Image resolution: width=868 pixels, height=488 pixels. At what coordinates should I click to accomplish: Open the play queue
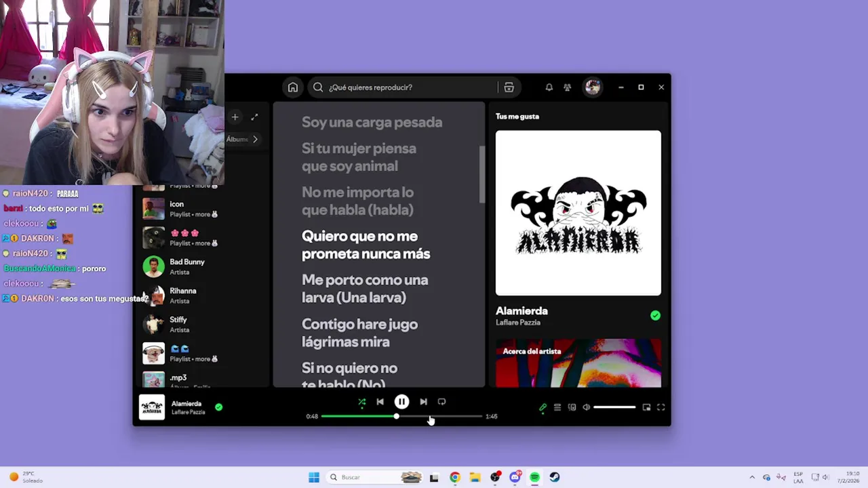(x=557, y=407)
